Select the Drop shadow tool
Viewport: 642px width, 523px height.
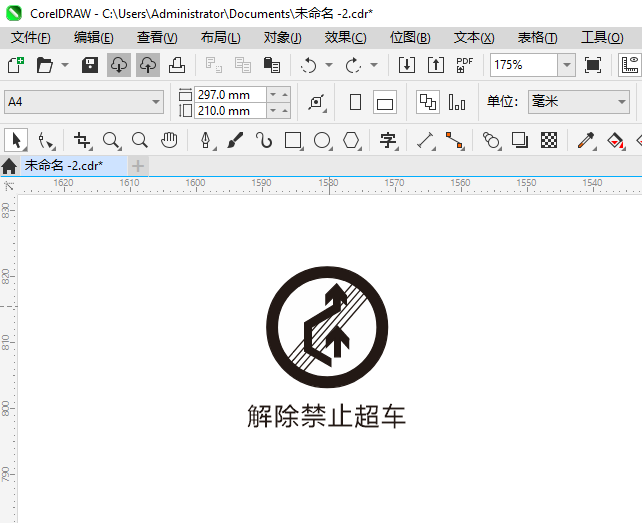[520, 140]
